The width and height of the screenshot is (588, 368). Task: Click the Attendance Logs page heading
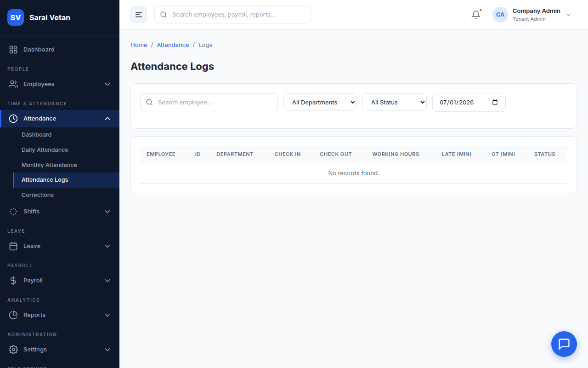click(x=172, y=66)
